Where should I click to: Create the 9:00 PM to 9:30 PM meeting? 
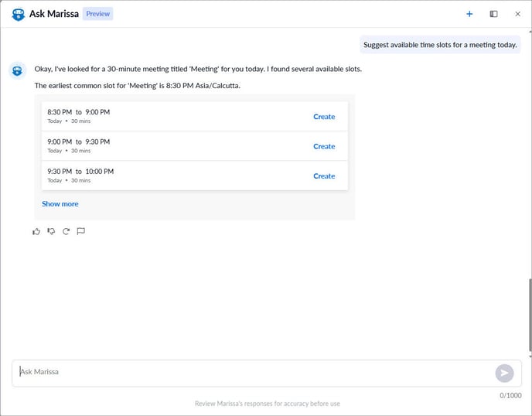pos(324,146)
